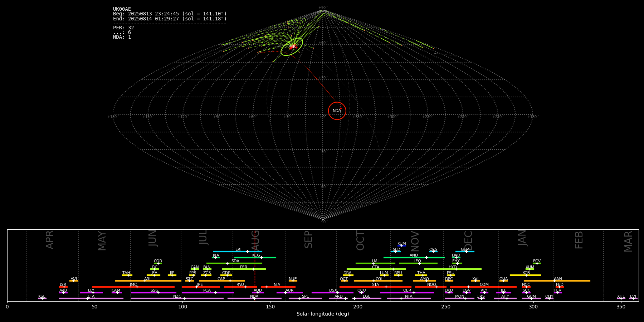Click the HYD shower bar
This screenshot has height=322, width=644.
click(x=453, y=269)
